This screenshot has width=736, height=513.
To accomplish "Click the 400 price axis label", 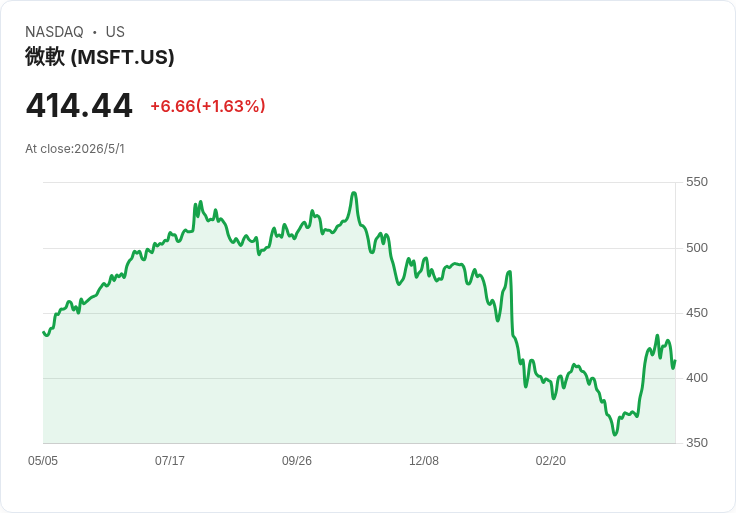I will tap(697, 378).
